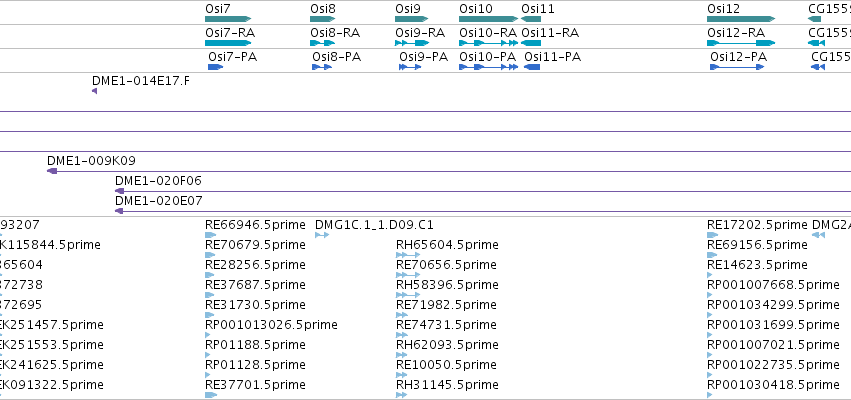Open EST RH65604.5prime
The height and width of the screenshot is (400, 851).
447,245
